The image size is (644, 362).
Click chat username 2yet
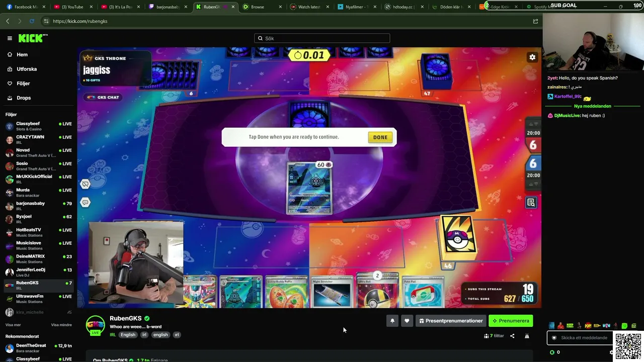pyautogui.click(x=552, y=78)
